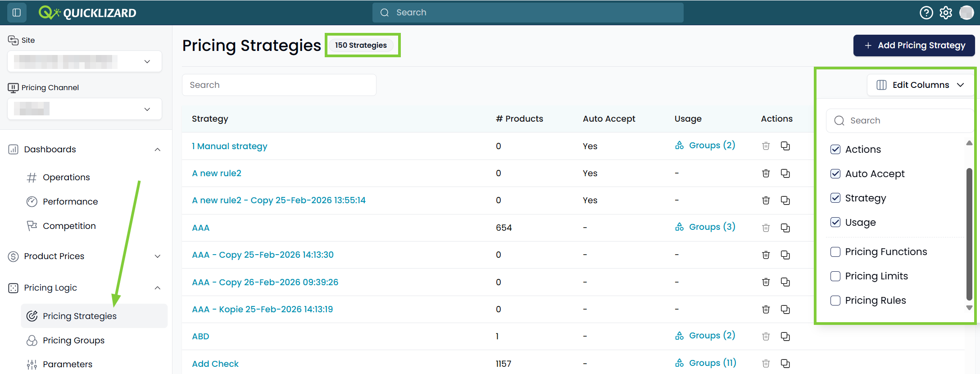Delete AAA - Copy 25-Feb-2026 14:13:30
This screenshot has width=980, height=374.
(x=766, y=255)
